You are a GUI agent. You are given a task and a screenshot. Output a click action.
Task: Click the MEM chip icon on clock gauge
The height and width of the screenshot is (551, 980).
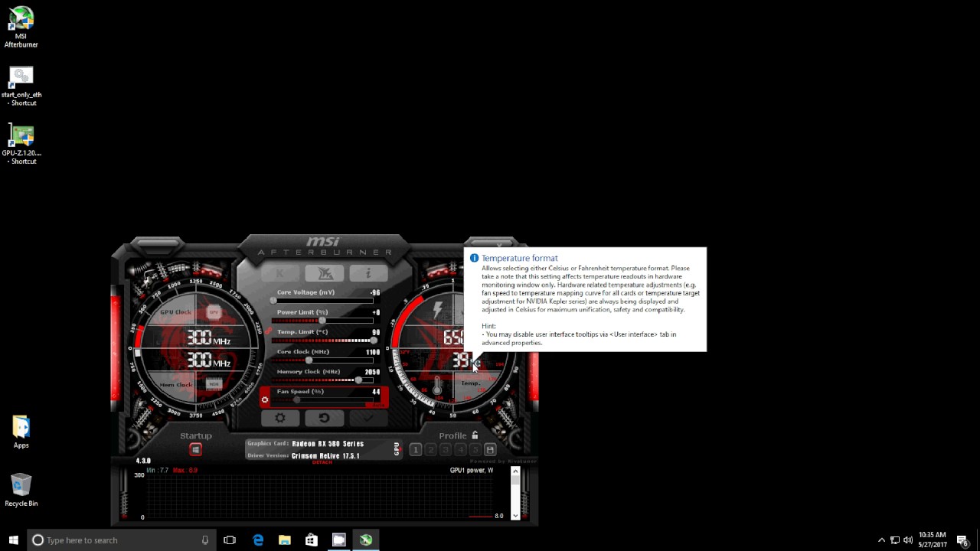[214, 384]
